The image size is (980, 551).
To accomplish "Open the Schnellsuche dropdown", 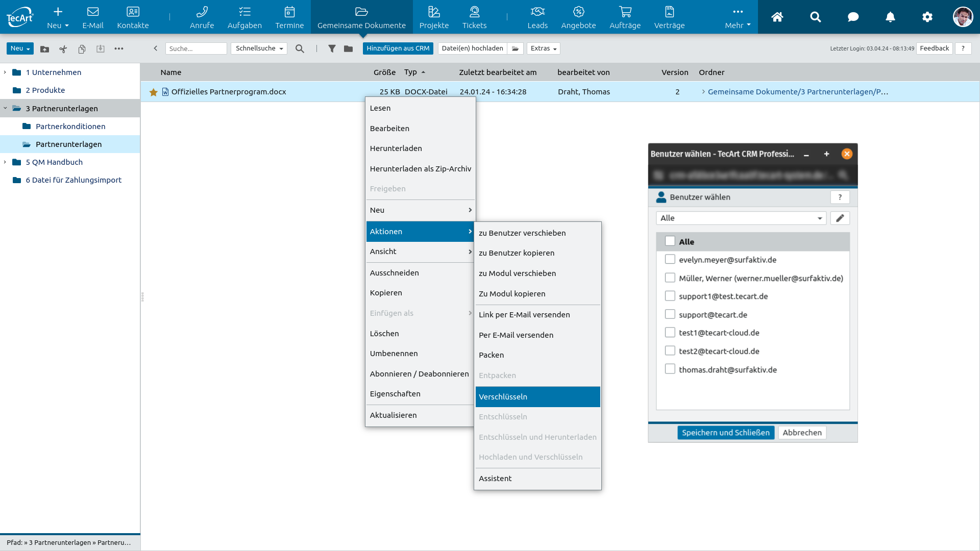I will [259, 48].
